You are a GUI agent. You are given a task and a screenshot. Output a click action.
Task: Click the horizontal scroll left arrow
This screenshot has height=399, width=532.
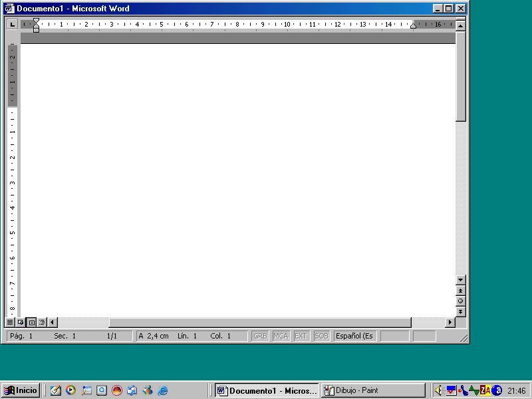pyautogui.click(x=53, y=322)
